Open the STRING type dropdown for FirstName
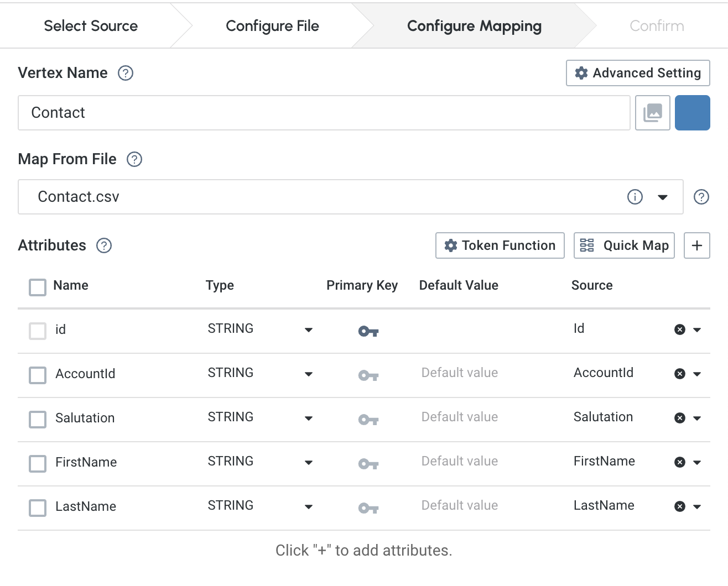This screenshot has width=728, height=586. pyautogui.click(x=309, y=463)
